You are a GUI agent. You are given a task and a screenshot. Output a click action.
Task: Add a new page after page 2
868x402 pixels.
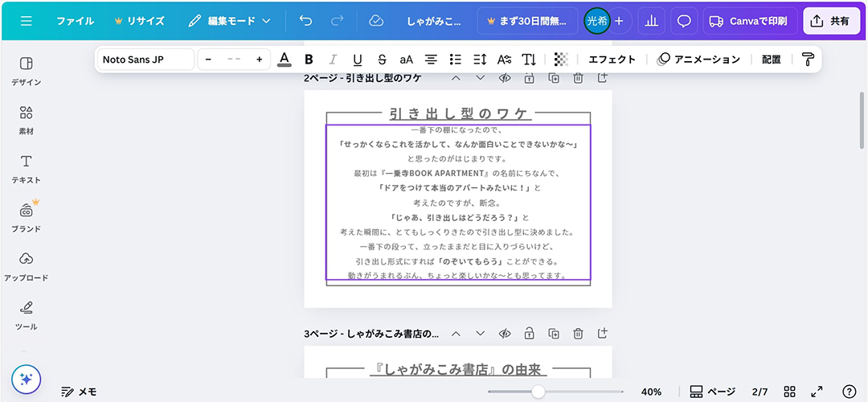pyautogui.click(x=602, y=78)
